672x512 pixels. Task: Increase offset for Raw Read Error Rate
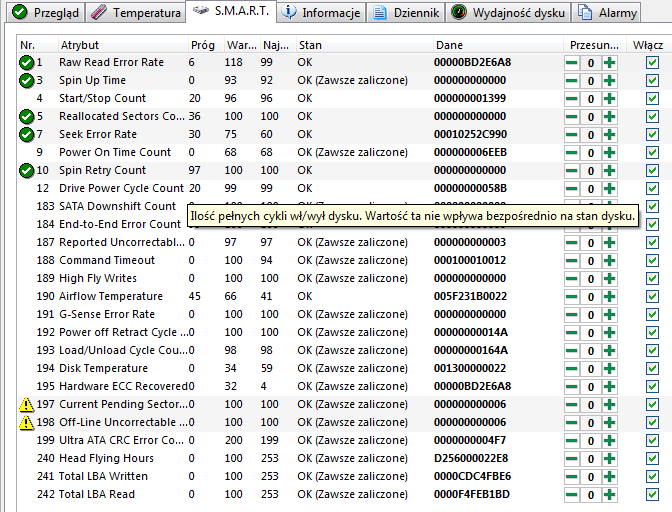(609, 63)
